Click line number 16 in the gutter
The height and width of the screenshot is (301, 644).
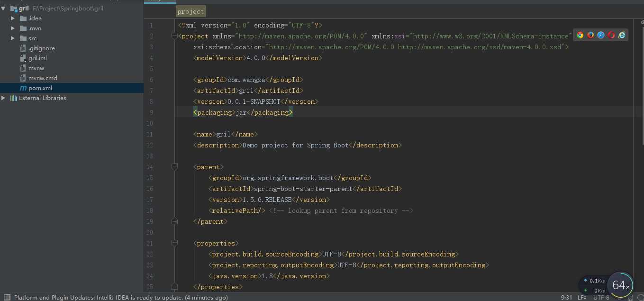tap(150, 189)
